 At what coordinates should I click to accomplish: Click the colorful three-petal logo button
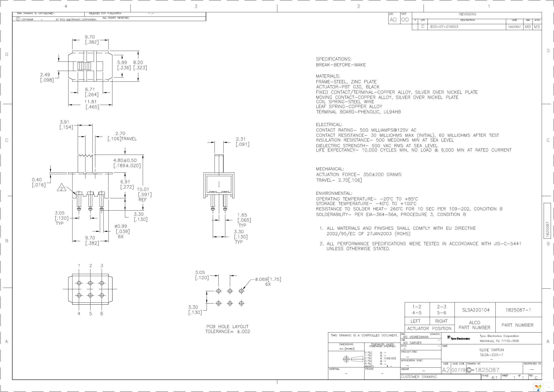538,387
